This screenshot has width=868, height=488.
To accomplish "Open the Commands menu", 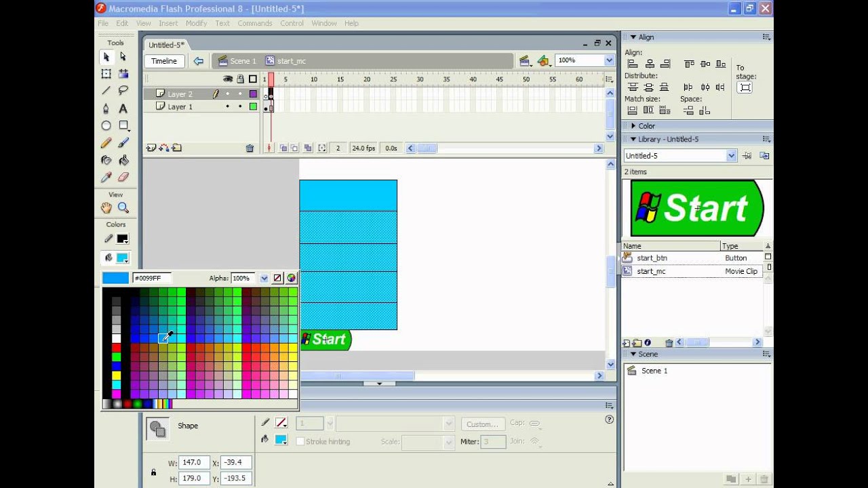I will tap(255, 23).
